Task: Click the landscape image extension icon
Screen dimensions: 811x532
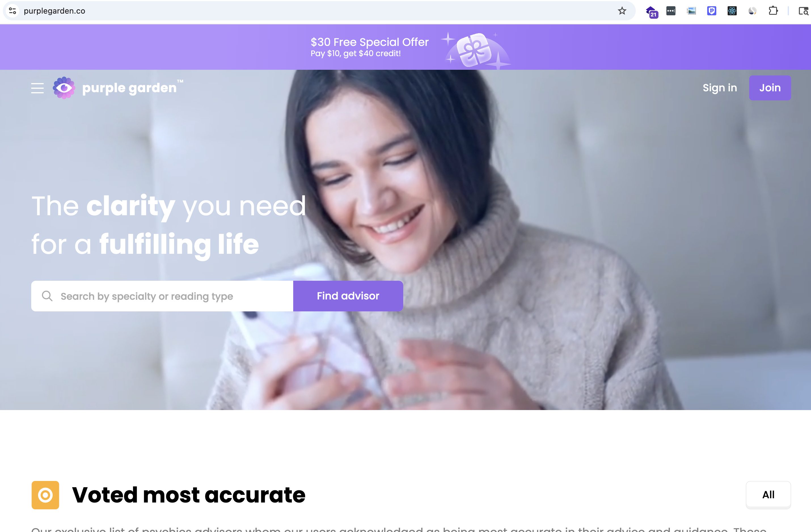Action: pyautogui.click(x=691, y=11)
